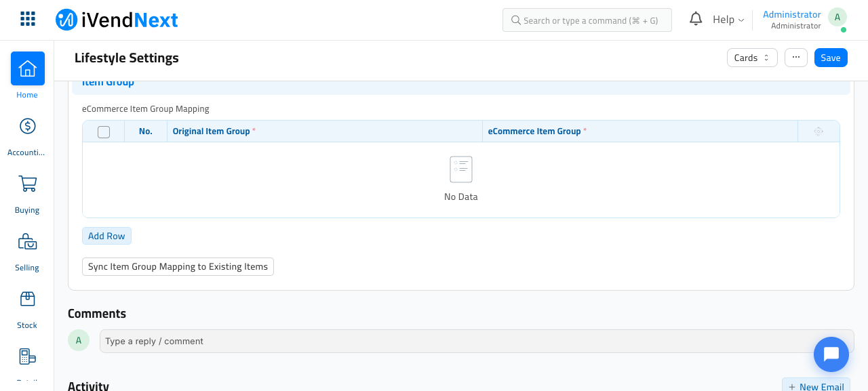This screenshot has height=391, width=868.
Task: Expand the Help dropdown menu
Action: [x=728, y=20]
